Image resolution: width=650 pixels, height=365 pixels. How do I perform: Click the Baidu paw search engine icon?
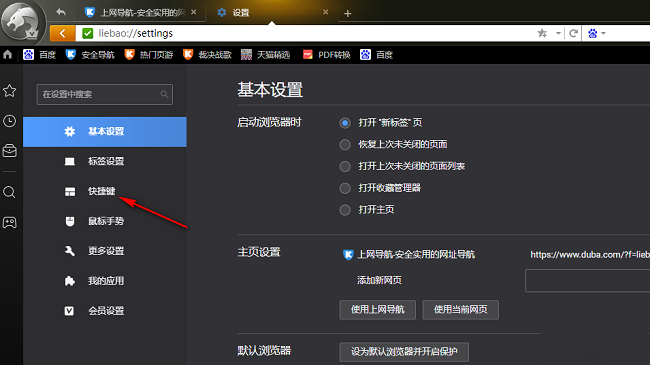coord(593,33)
